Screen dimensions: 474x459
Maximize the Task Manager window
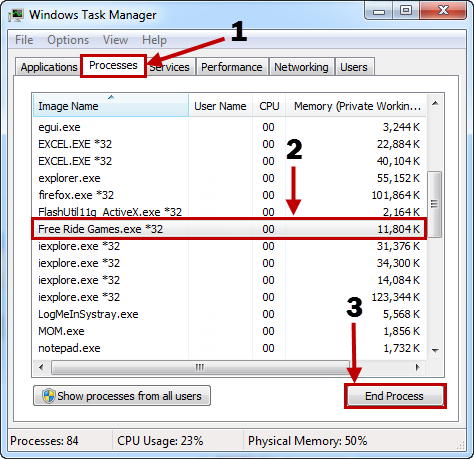[x=406, y=11]
